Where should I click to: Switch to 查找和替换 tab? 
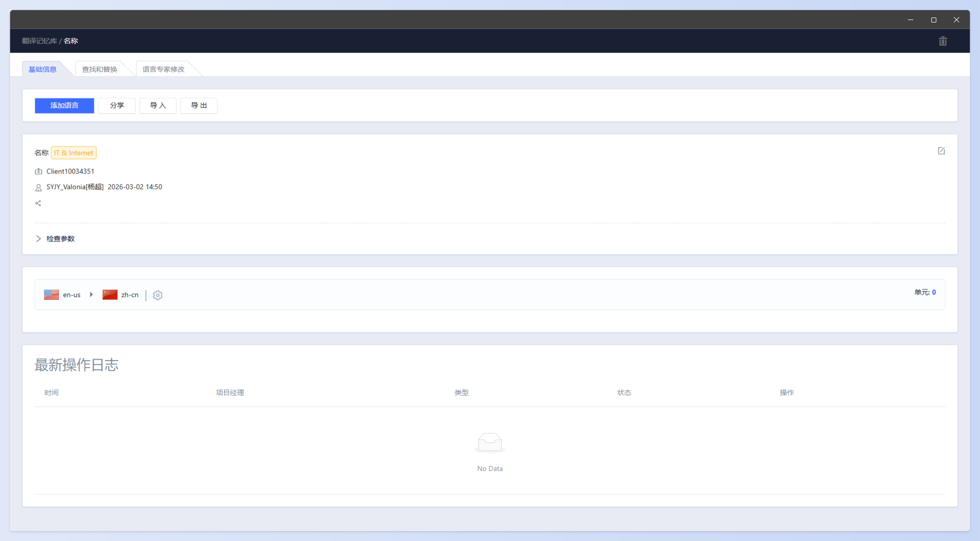99,69
